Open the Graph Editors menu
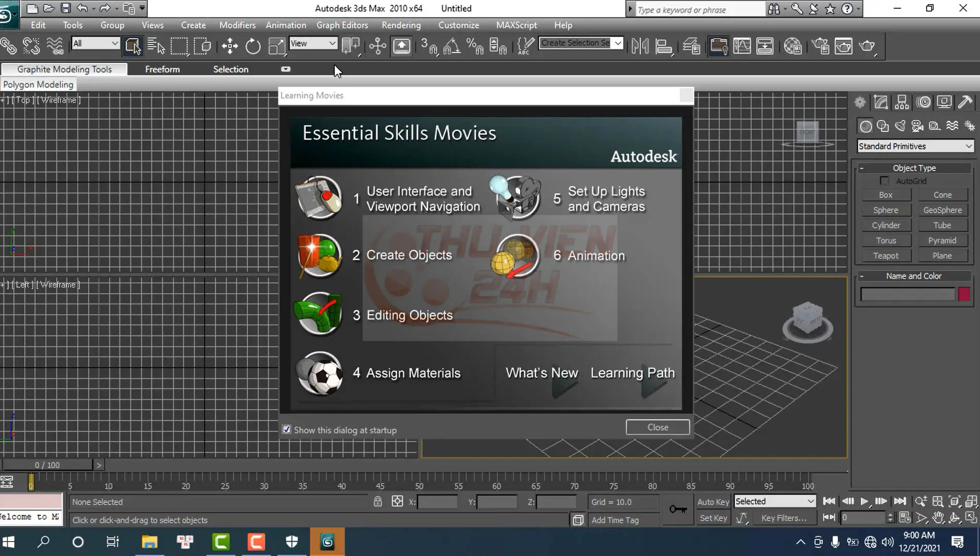980x556 pixels. pos(342,25)
